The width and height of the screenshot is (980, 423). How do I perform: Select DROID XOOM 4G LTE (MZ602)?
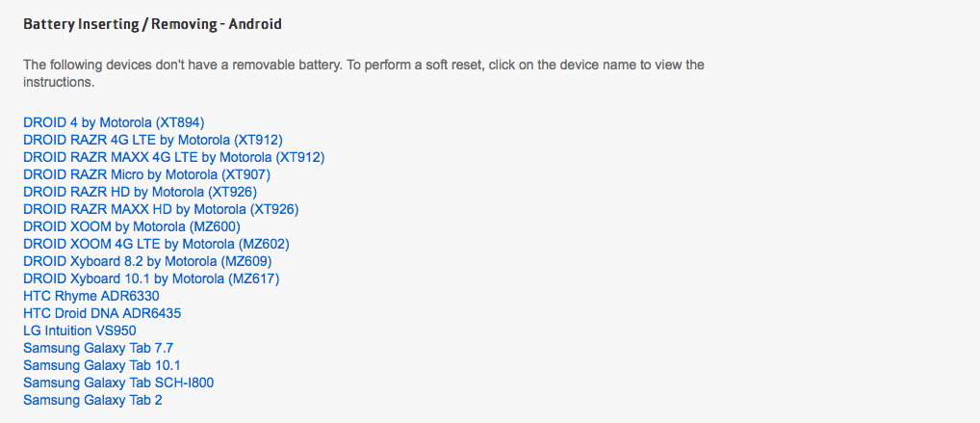point(156,244)
